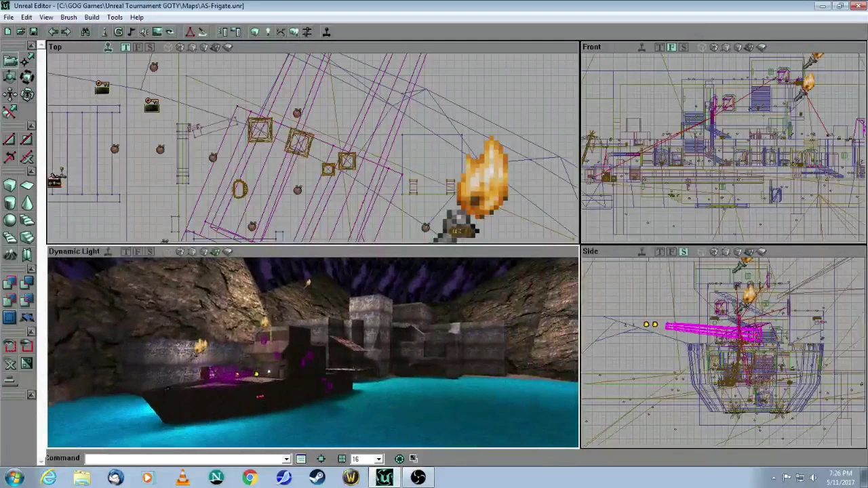Open Surface Properties from toolbar
Image resolution: width=868 pixels, height=488 pixels.
click(x=235, y=32)
